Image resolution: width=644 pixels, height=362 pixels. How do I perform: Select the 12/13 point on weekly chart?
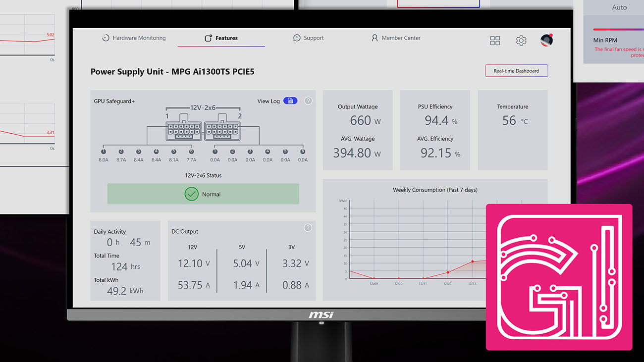472,261
